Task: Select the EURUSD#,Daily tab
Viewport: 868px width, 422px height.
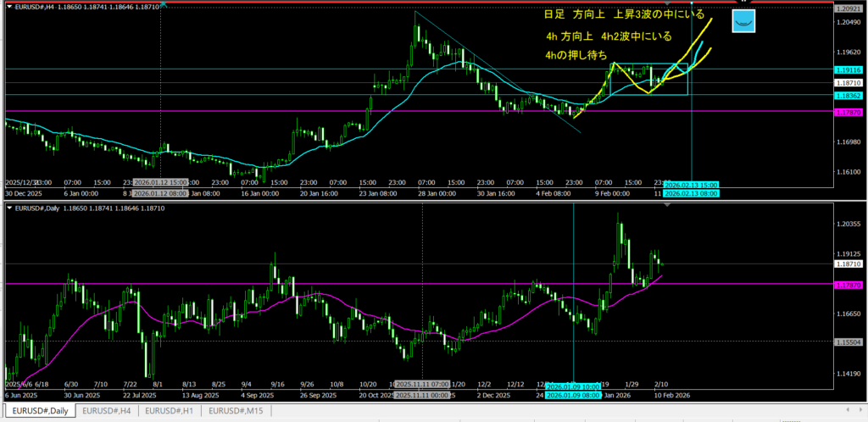Action: 38,411
